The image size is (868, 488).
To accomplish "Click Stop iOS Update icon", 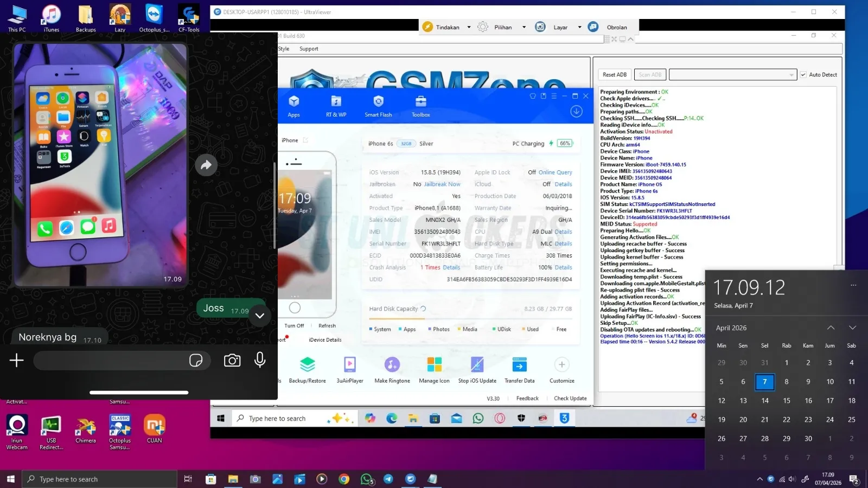I will (x=477, y=370).
